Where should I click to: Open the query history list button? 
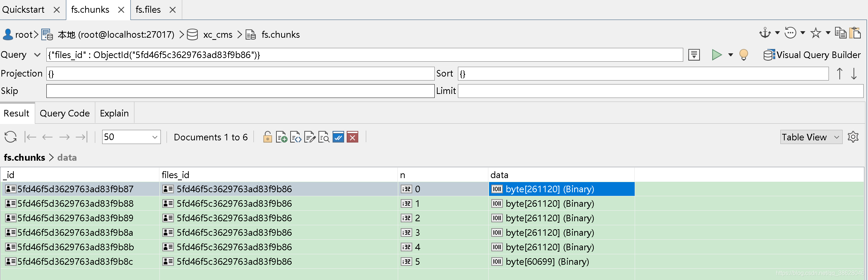tap(694, 55)
